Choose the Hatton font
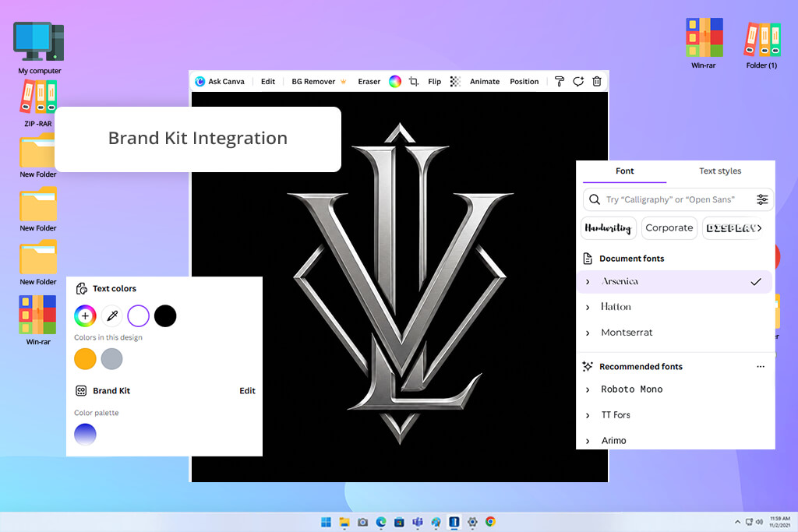 pos(616,307)
